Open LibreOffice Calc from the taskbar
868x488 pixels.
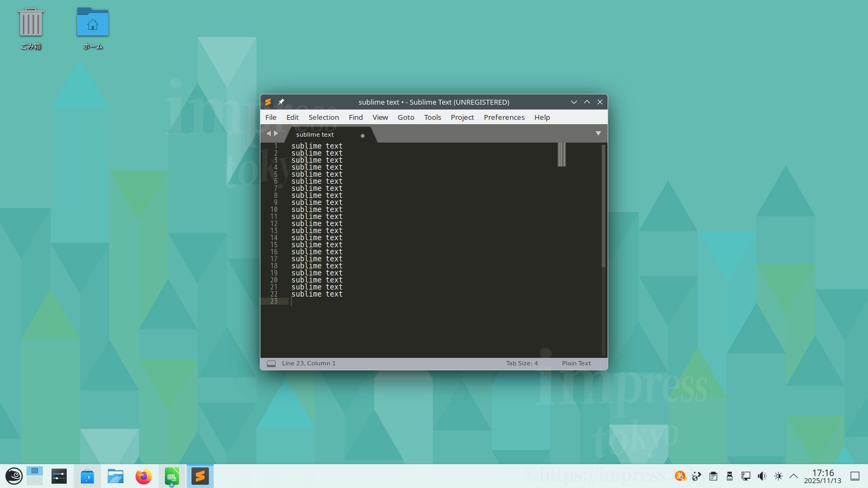(x=172, y=476)
